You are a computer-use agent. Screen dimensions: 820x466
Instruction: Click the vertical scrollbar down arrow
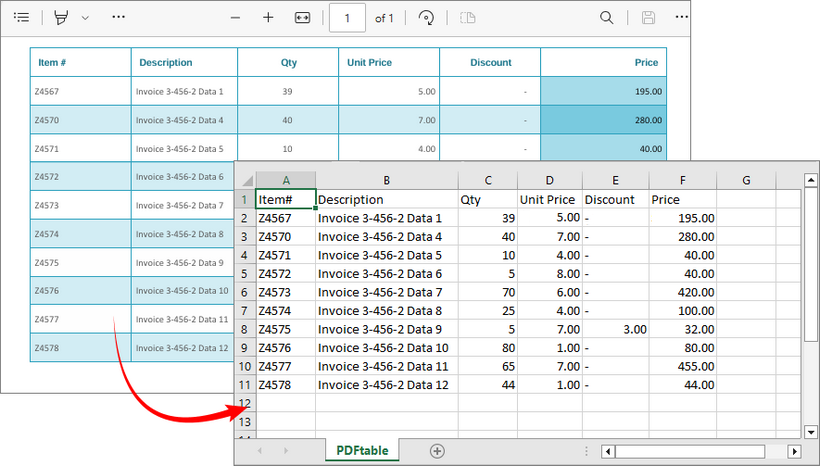(x=811, y=432)
